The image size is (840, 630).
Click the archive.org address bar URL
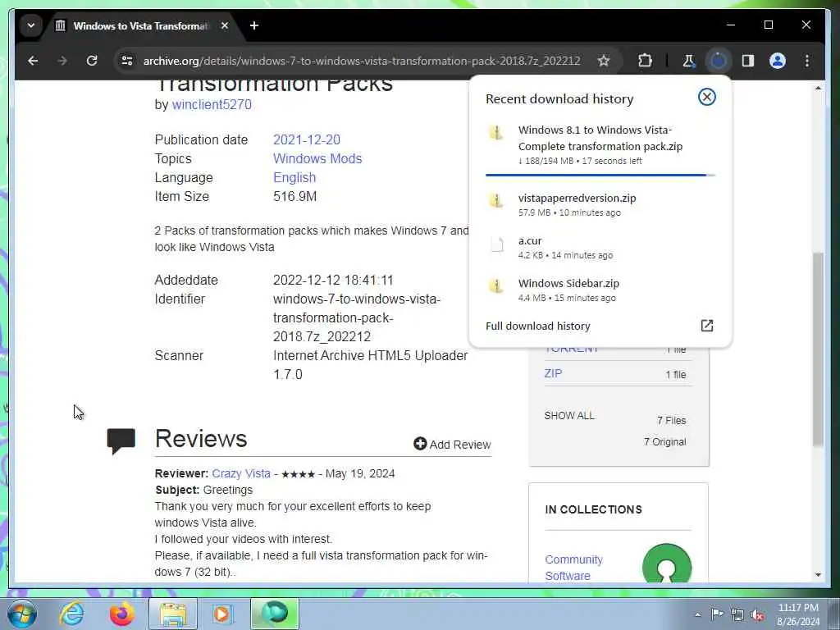[362, 61]
